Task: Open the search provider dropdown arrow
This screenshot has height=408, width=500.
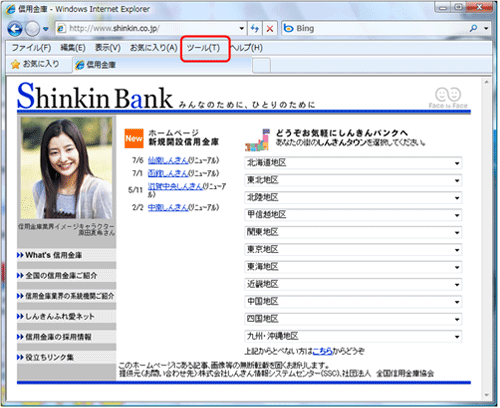Action: pyautogui.click(x=486, y=29)
